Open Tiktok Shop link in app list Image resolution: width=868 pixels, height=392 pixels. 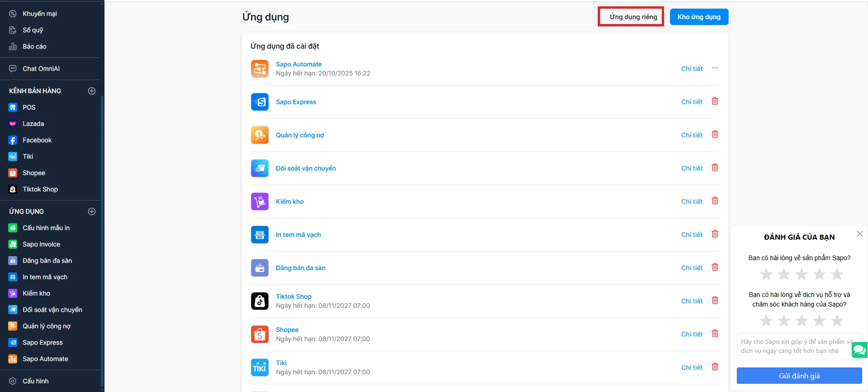(293, 297)
